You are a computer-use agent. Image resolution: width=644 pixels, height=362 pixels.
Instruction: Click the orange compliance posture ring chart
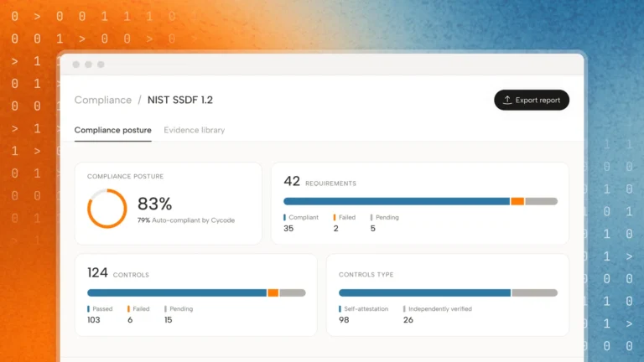[106, 209]
